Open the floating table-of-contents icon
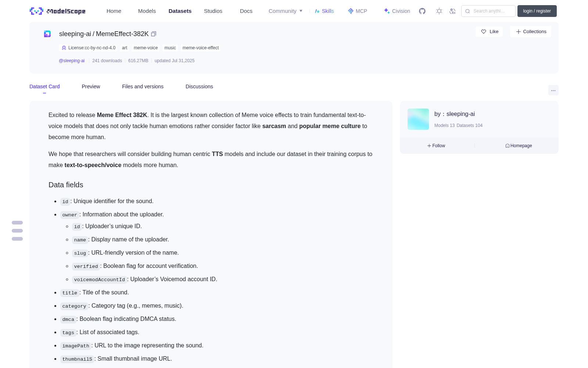 point(17,231)
